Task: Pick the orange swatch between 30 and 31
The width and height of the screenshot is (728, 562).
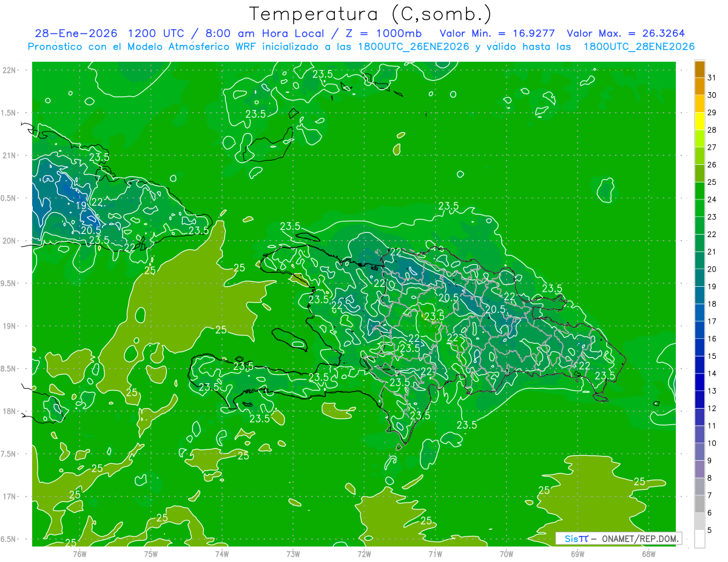Action: click(x=699, y=86)
